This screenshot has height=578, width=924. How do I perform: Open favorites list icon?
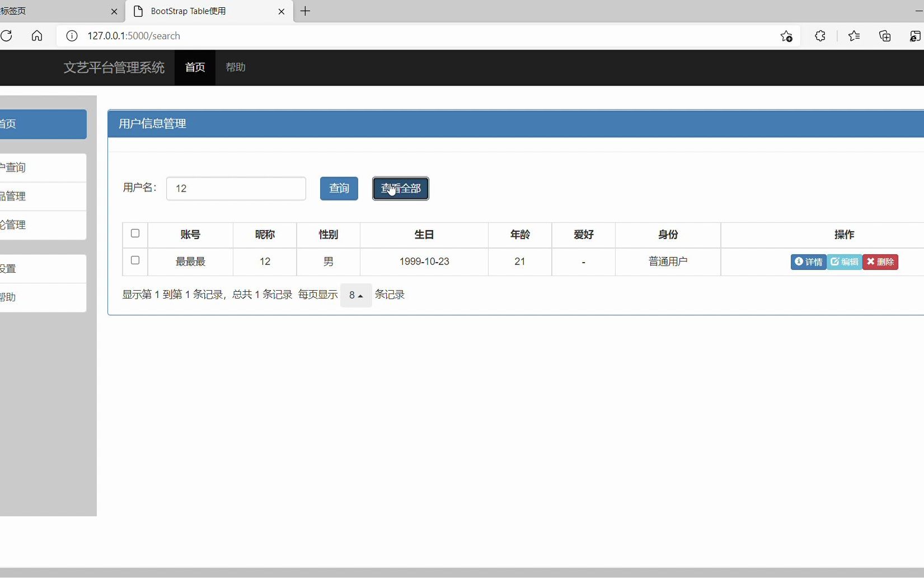tap(853, 36)
